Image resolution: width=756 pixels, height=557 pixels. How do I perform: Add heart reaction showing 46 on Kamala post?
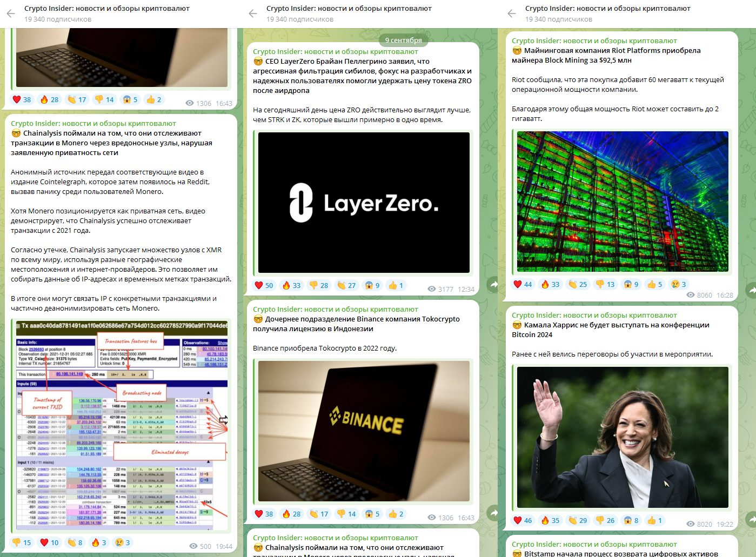click(x=523, y=520)
